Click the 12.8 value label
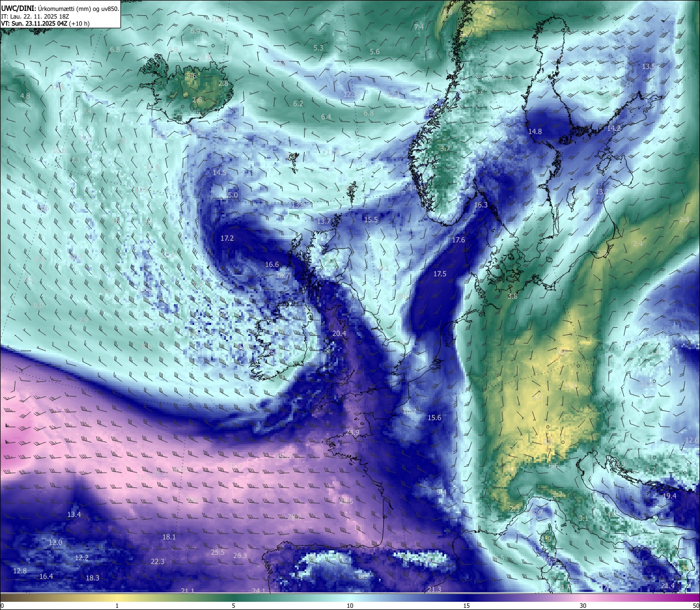700x610 pixels. pyautogui.click(x=20, y=571)
